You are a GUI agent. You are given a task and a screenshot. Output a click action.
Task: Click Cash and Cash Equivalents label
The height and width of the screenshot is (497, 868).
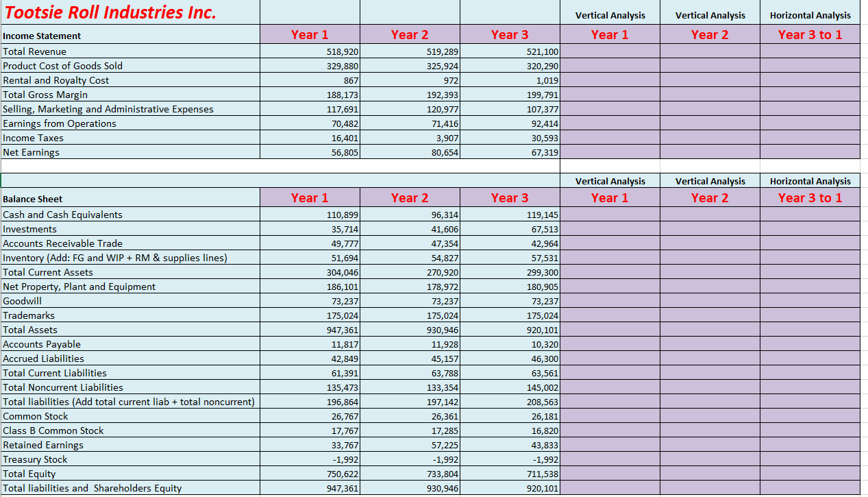coord(130,215)
